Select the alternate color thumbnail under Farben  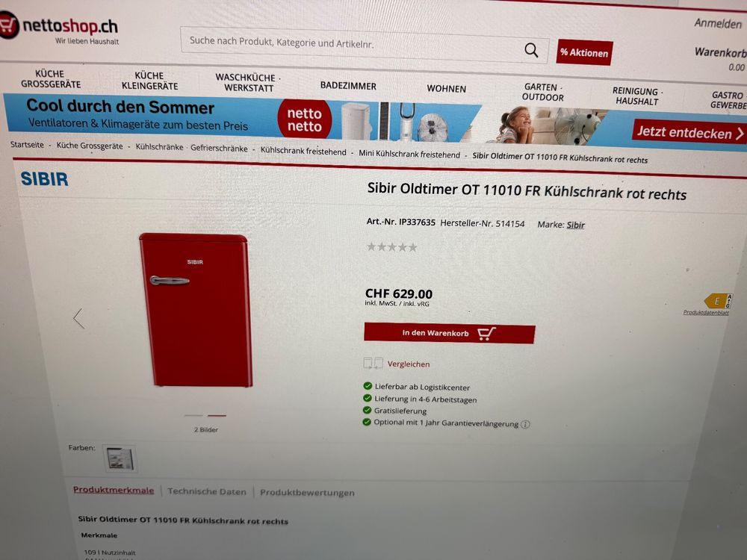tap(120, 458)
